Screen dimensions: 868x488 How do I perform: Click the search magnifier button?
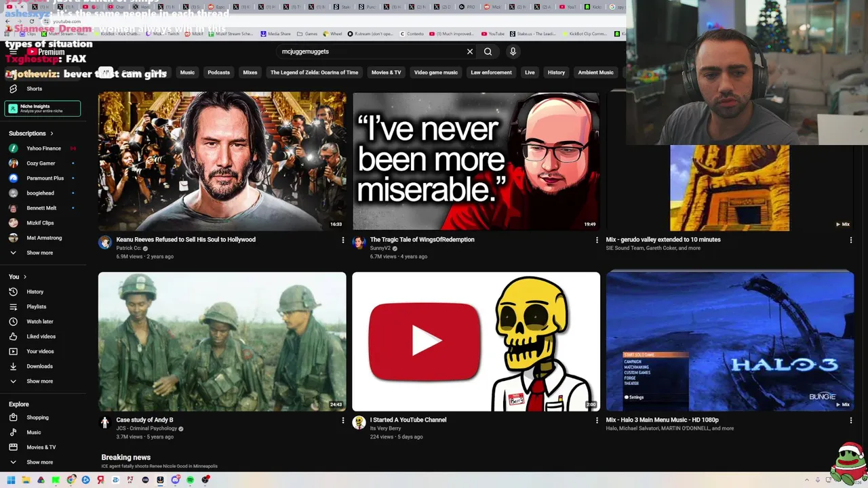(x=488, y=52)
